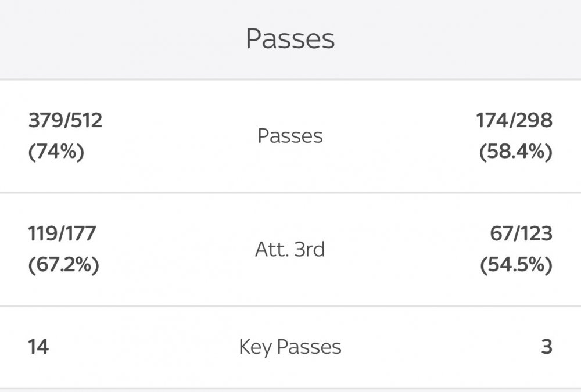
Task: Click the 3 key passes value
Action: coord(547,347)
